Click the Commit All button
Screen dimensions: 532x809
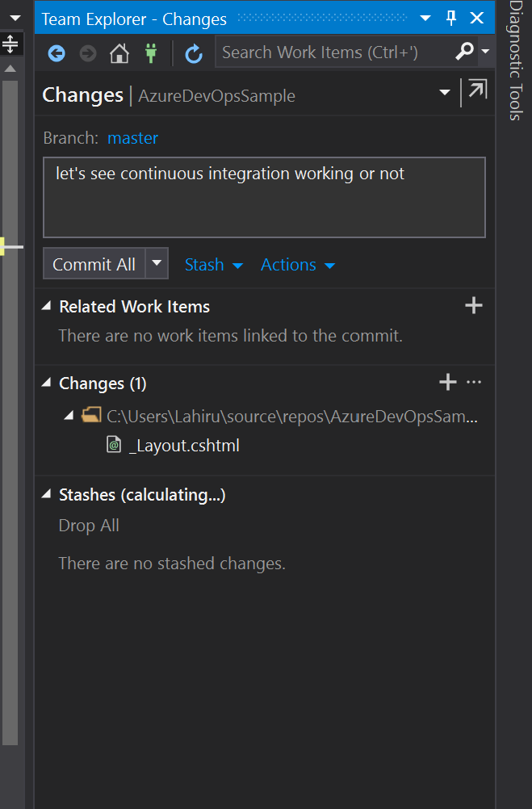(94, 264)
